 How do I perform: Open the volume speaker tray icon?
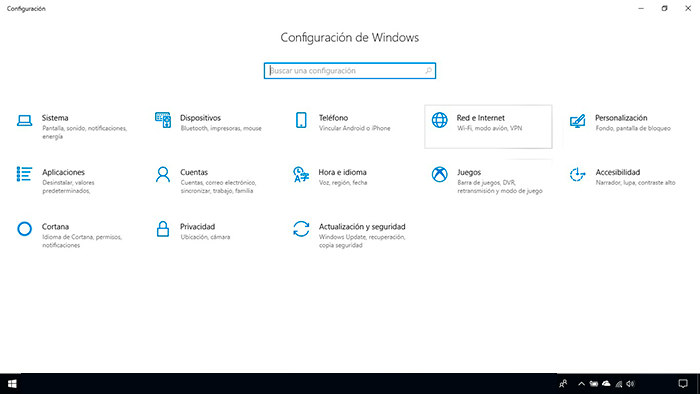(630, 384)
